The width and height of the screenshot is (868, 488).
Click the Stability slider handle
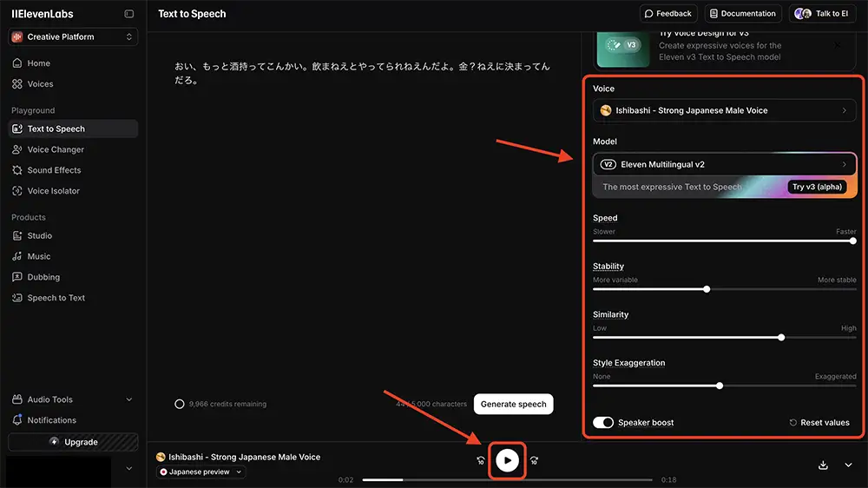(x=707, y=289)
